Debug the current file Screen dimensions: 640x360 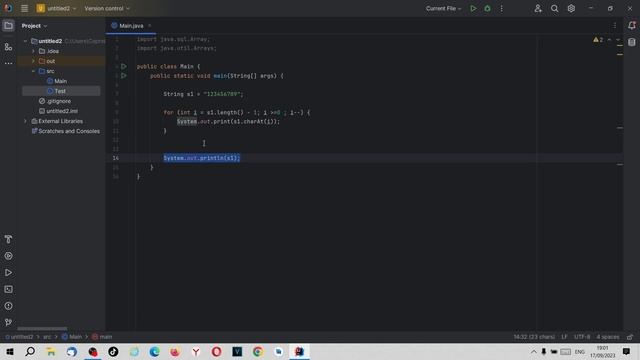487,8
